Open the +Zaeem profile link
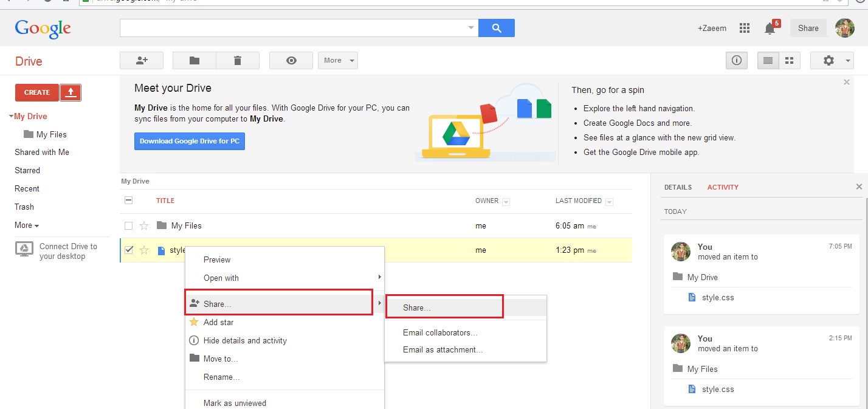 [712, 28]
